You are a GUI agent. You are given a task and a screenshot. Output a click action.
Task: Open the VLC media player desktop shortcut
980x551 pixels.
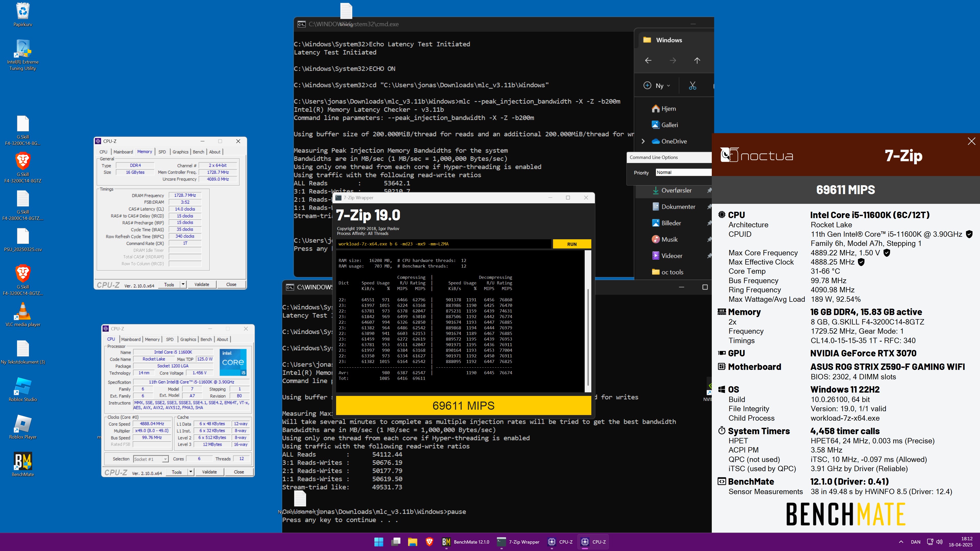tap(23, 314)
